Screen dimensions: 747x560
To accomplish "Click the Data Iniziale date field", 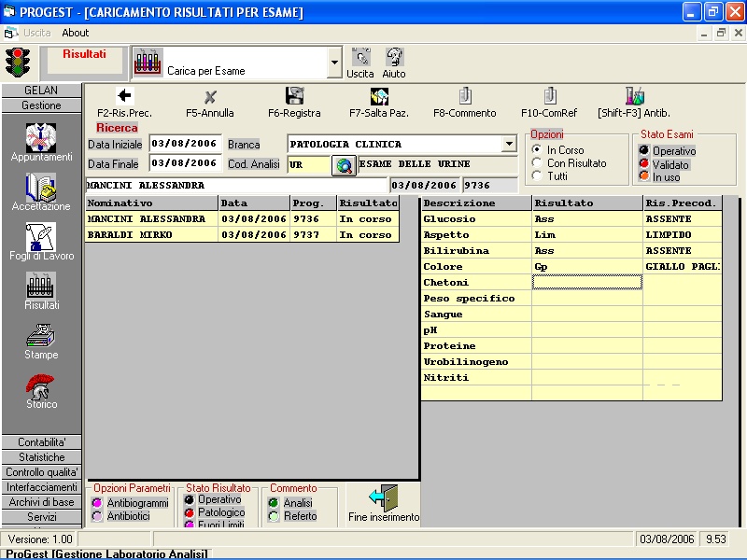I will coord(185,144).
